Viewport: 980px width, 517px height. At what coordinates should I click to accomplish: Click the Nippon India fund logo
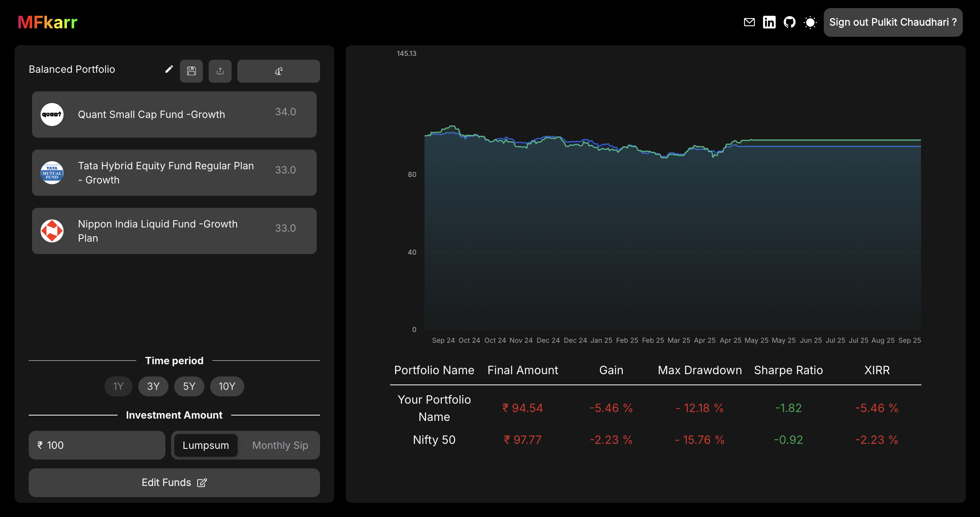click(52, 231)
